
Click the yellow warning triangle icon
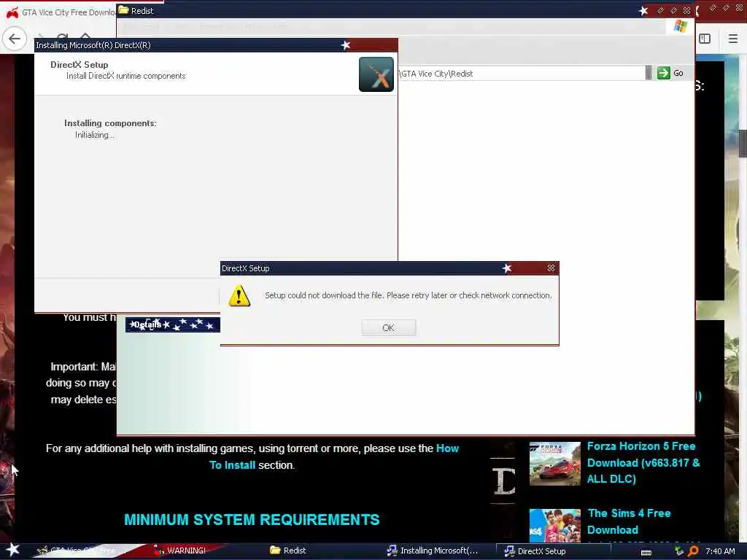coord(239,296)
